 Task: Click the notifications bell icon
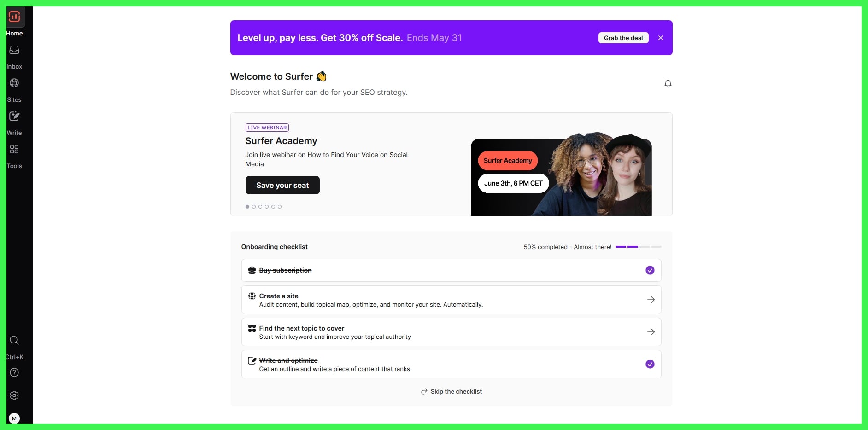[x=668, y=84]
